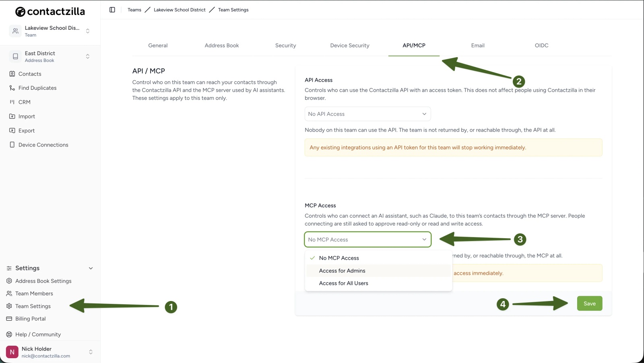Click the existing integrations warning message

453,148
